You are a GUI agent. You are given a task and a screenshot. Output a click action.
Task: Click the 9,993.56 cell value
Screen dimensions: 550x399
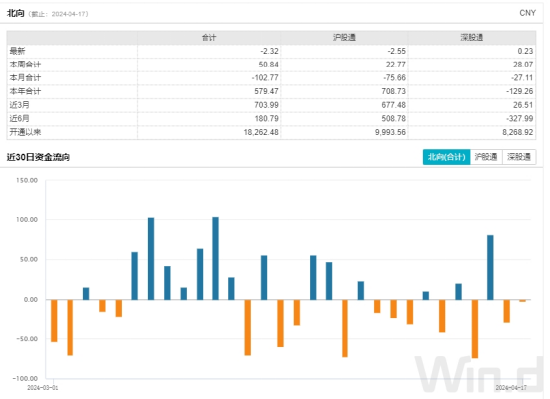click(x=390, y=132)
